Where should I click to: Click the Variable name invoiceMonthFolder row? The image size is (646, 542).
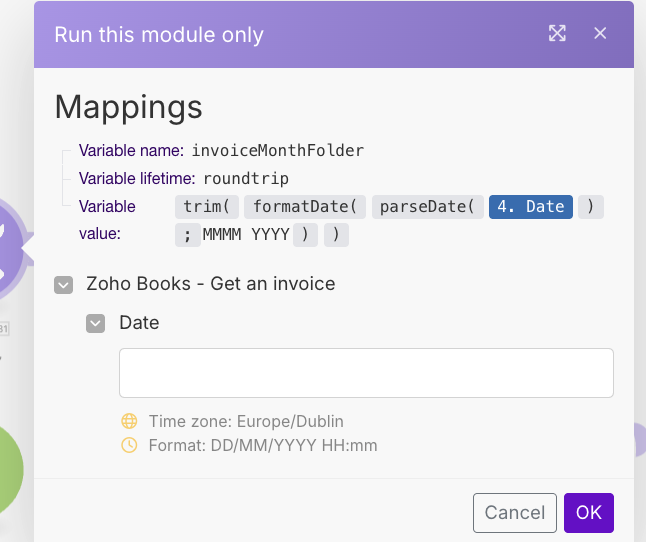pos(222,151)
